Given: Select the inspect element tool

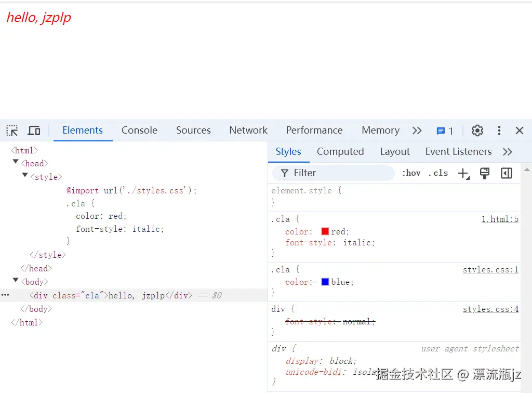Looking at the screenshot, I should (x=11, y=130).
